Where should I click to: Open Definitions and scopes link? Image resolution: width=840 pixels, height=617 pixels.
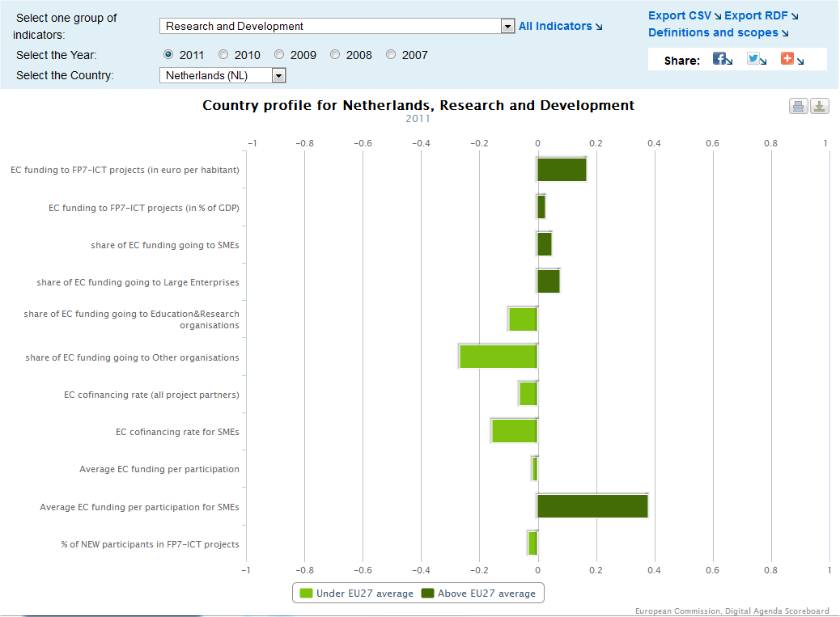[x=713, y=32]
